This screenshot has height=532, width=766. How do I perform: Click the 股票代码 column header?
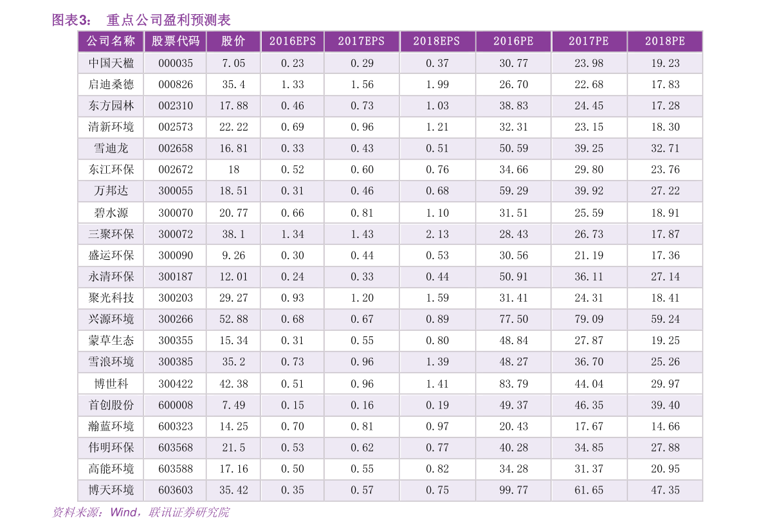pos(176,41)
